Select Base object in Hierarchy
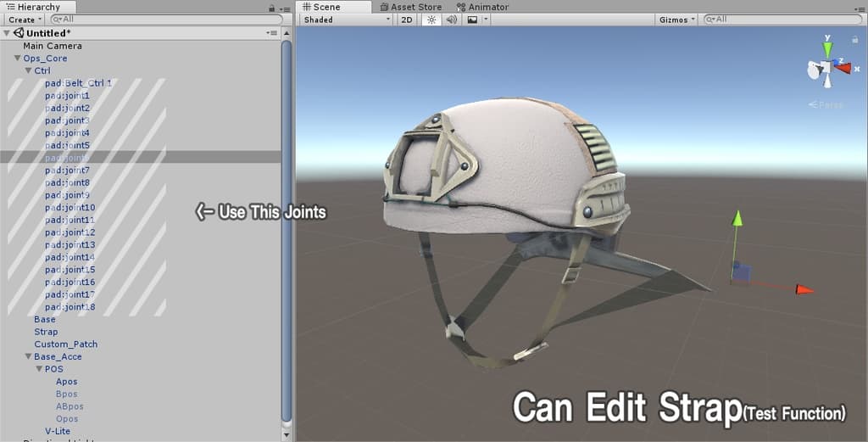Viewport: 868px width, 442px height. pyautogui.click(x=44, y=319)
